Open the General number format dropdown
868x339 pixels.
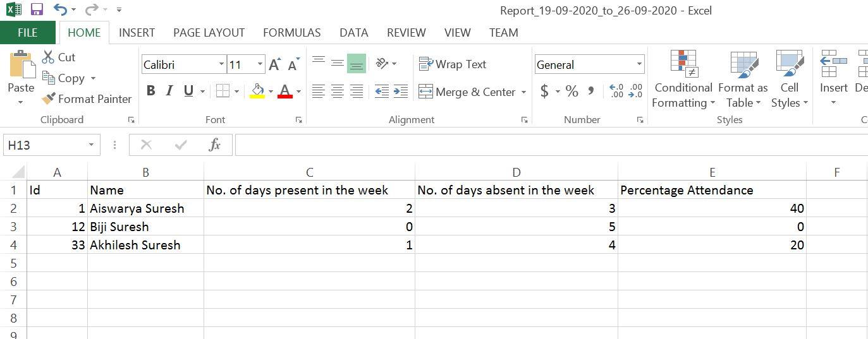(x=639, y=64)
